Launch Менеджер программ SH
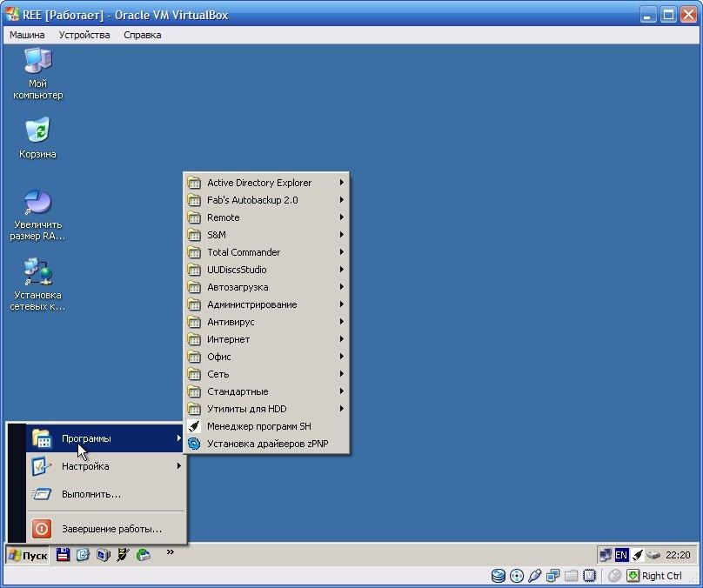Viewport: 703px width, 588px height. pos(266,426)
